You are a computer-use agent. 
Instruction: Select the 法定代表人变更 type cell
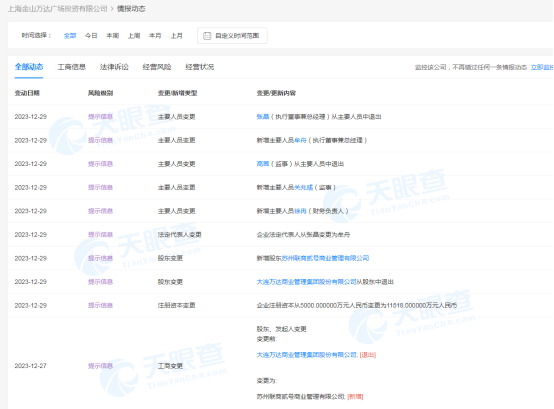[179, 235]
